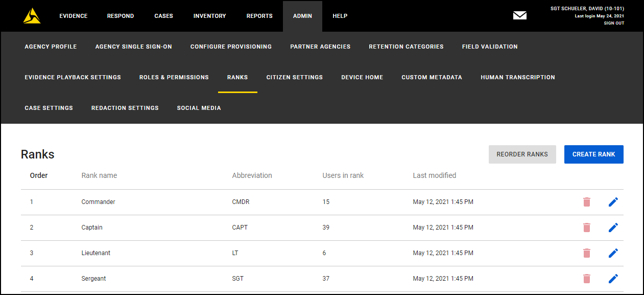
Task: Go to the Reports menu
Action: 259,16
